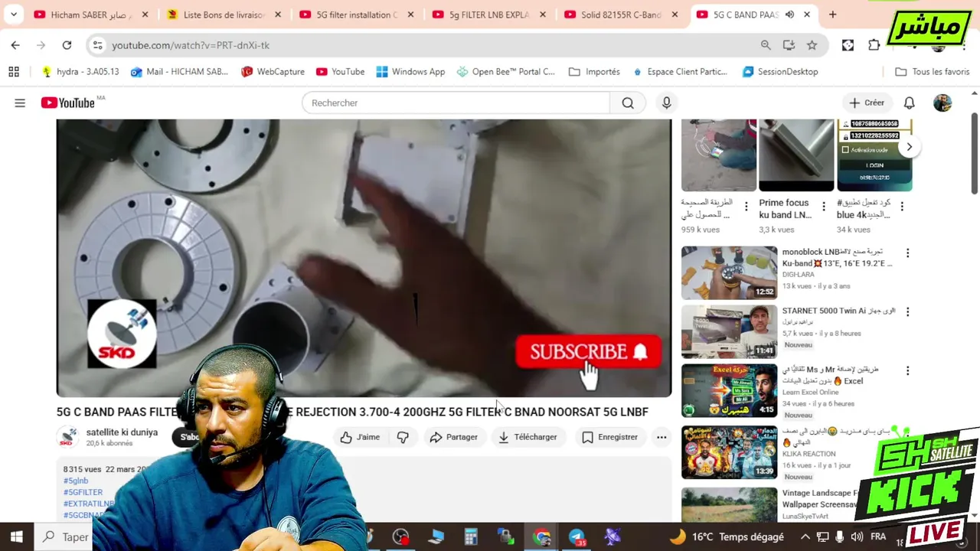Click the YouTube search magnifier button
The height and width of the screenshot is (551, 980).
pos(628,103)
